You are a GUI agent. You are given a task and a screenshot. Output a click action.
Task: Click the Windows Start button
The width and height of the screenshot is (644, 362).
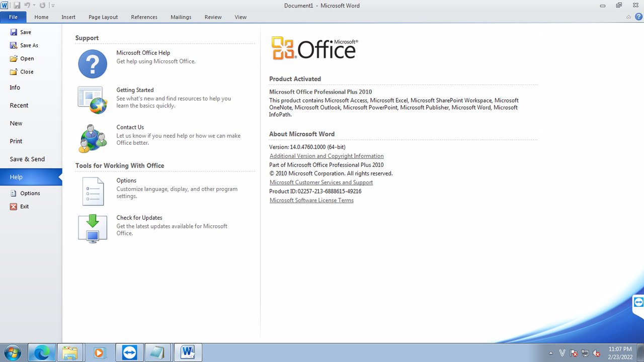[12, 352]
